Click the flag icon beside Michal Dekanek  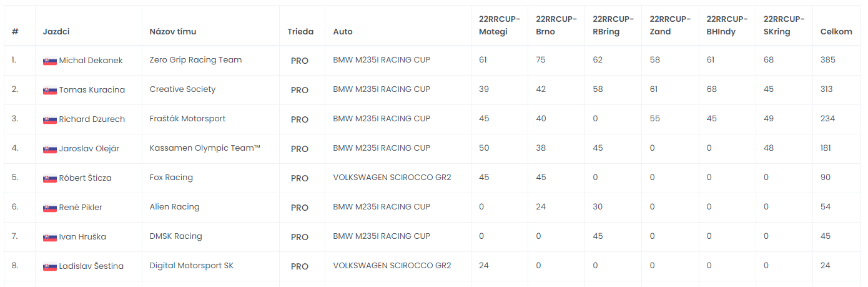(x=50, y=61)
